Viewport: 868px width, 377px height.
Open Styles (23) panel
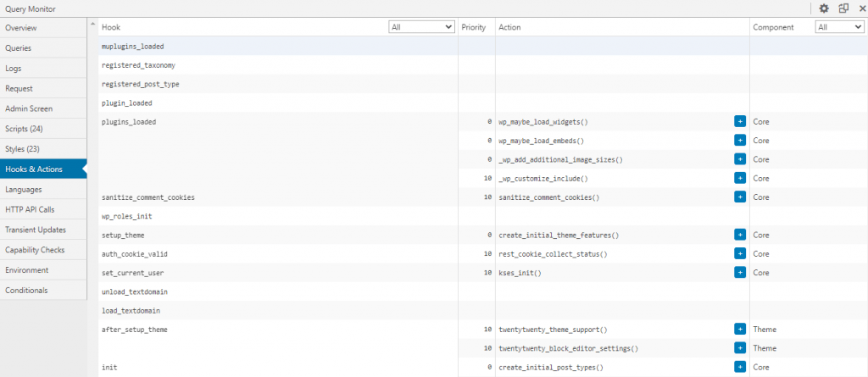point(43,149)
